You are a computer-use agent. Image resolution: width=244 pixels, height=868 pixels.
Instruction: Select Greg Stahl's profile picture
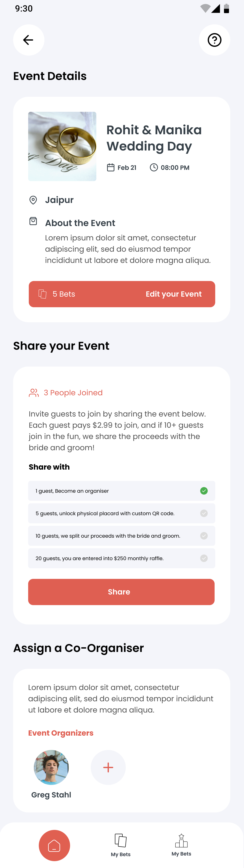(51, 767)
